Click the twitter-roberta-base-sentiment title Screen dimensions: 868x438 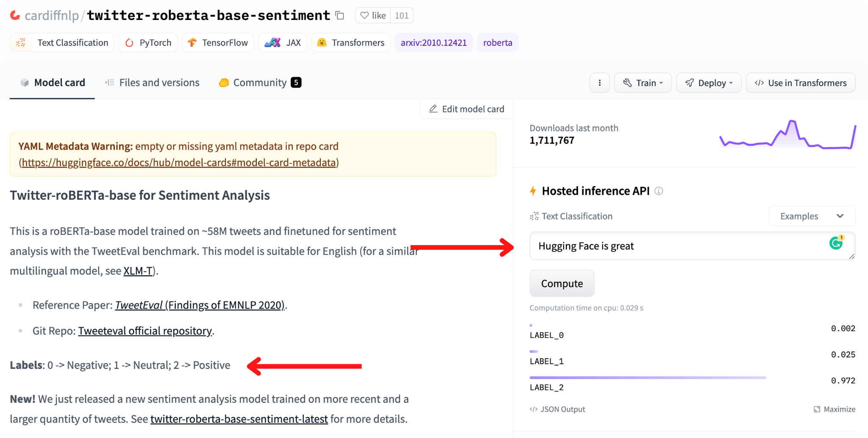pos(209,16)
